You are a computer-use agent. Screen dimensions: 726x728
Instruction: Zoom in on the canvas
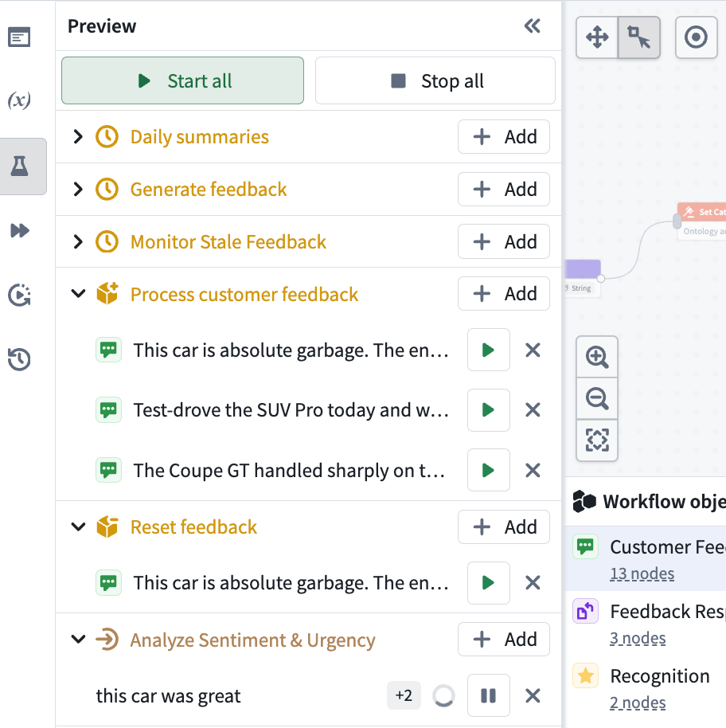pyautogui.click(x=597, y=357)
